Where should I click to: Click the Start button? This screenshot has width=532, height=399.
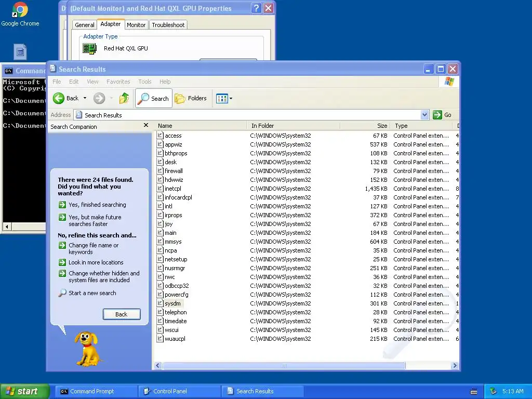pyautogui.click(x=25, y=391)
